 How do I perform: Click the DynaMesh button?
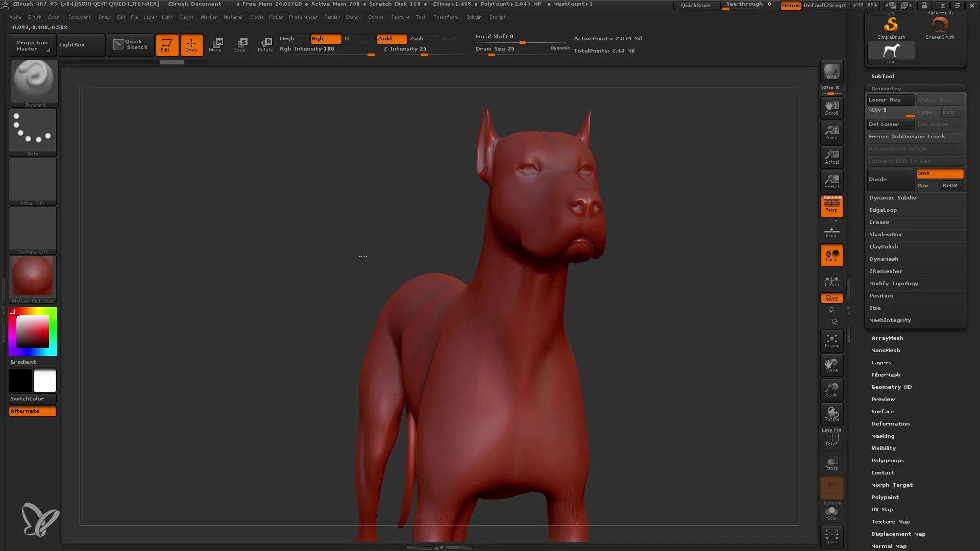point(883,258)
